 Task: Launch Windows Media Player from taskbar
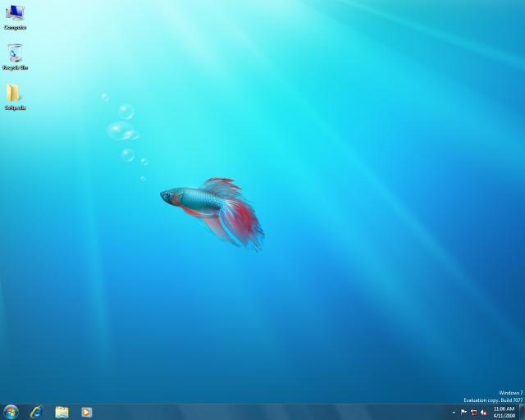click(x=86, y=412)
